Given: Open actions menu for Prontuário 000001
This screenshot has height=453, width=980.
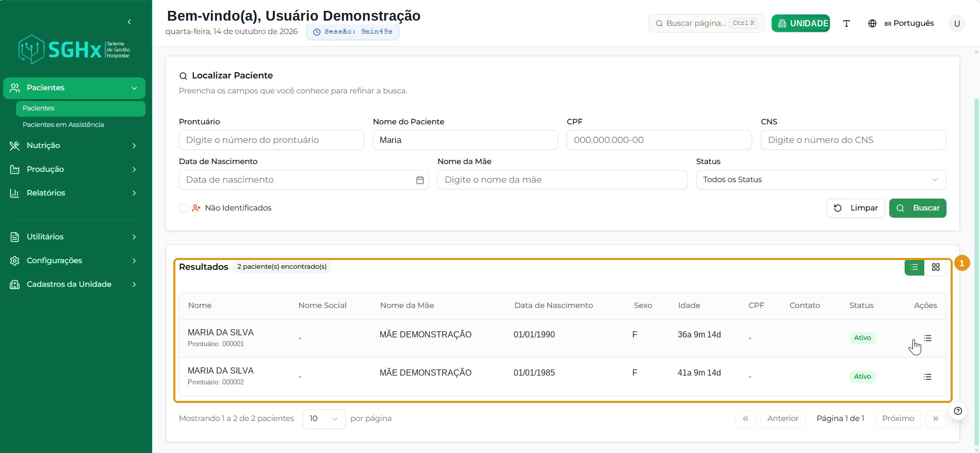Looking at the screenshot, I should (927, 338).
